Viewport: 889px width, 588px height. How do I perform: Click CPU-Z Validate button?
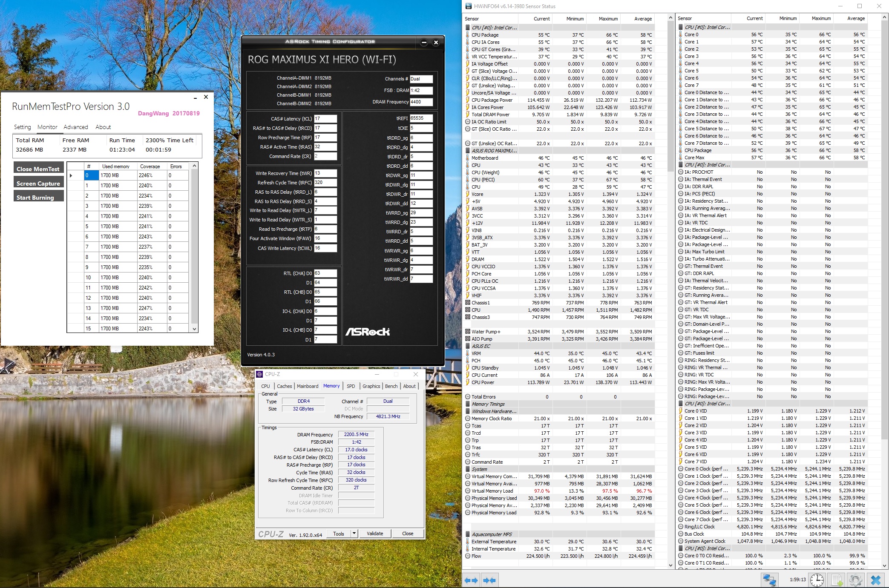coord(375,534)
